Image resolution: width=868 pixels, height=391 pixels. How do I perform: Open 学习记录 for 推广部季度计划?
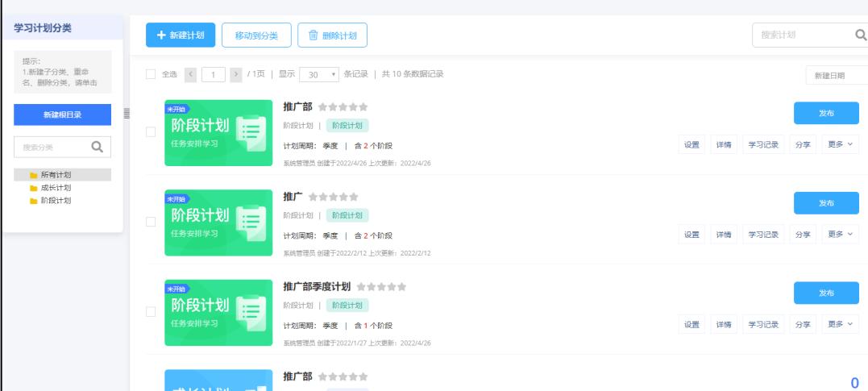[763, 325]
